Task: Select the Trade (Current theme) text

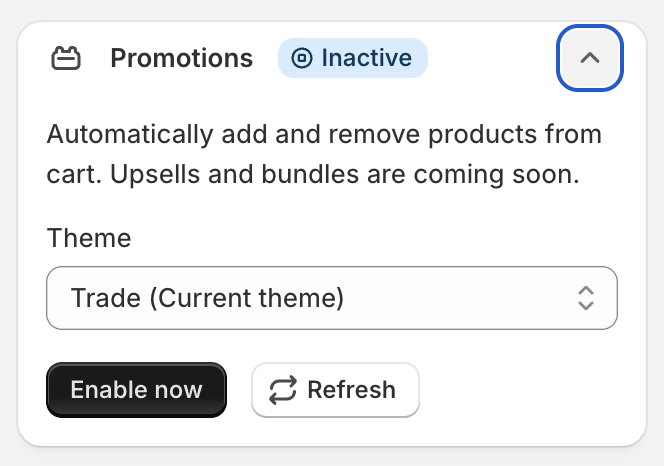Action: 207,298
